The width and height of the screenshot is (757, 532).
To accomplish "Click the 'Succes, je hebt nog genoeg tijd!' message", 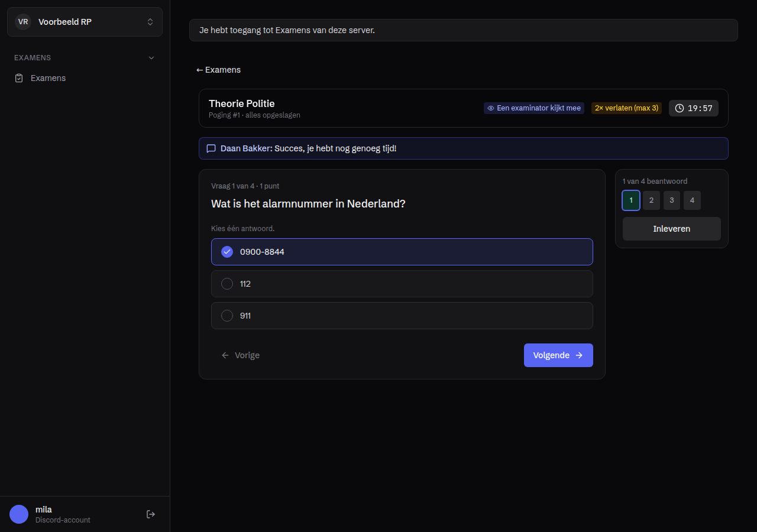I will [335, 148].
